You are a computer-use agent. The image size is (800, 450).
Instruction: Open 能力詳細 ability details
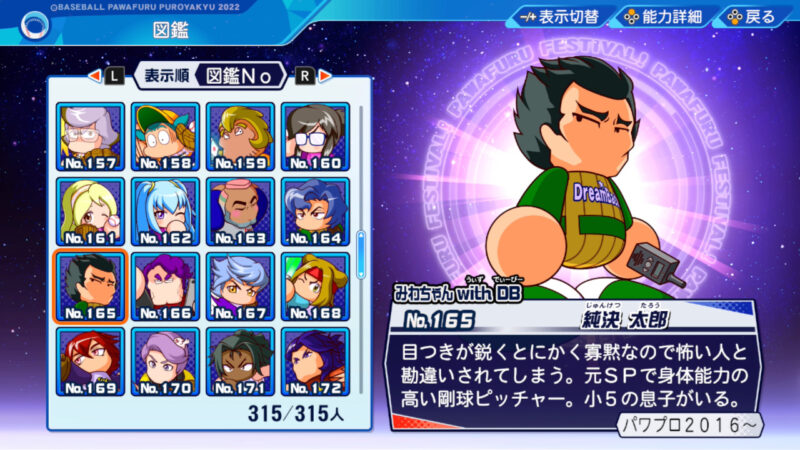click(x=663, y=17)
